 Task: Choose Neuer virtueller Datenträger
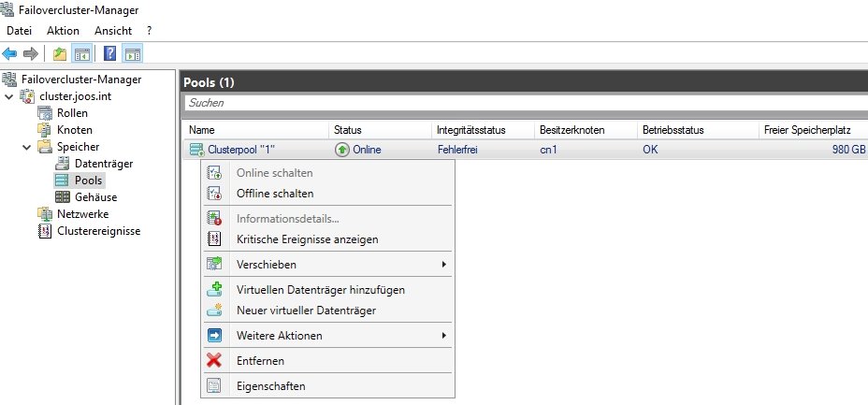coord(306,310)
